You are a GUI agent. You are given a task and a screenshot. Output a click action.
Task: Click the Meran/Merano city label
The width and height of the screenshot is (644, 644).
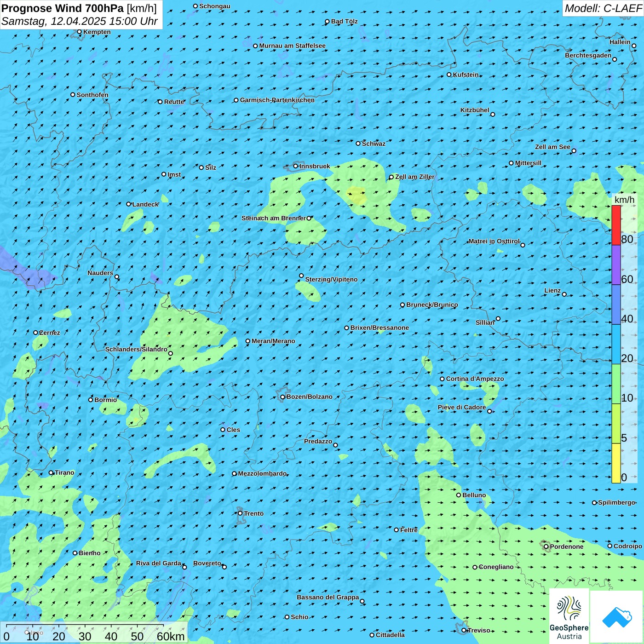point(273,341)
